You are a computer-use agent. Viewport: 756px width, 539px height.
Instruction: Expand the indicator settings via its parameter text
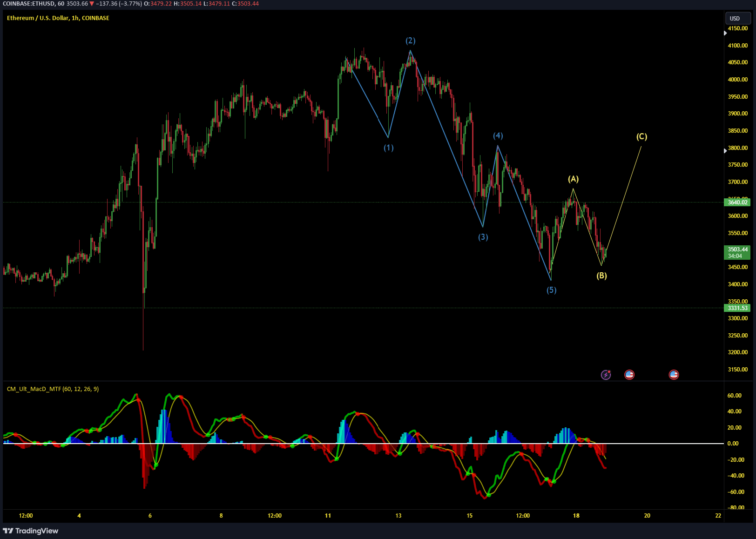pos(80,389)
